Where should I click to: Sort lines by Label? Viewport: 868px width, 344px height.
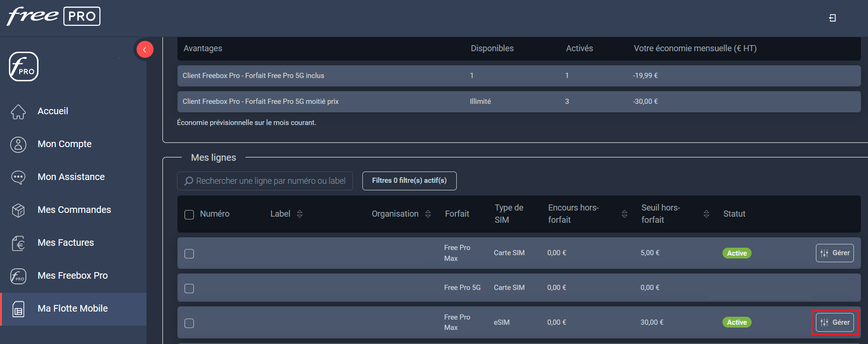point(300,214)
